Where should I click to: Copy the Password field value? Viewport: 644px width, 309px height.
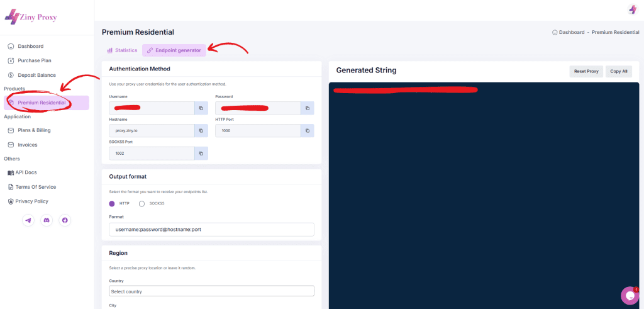[x=307, y=108]
